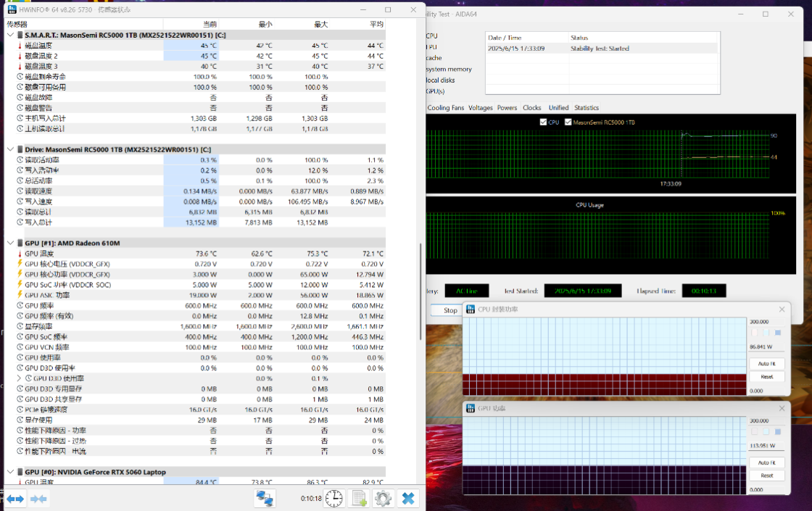
Task: Click the blue color swatch in the GPU 功率 graph
Action: coord(778,431)
